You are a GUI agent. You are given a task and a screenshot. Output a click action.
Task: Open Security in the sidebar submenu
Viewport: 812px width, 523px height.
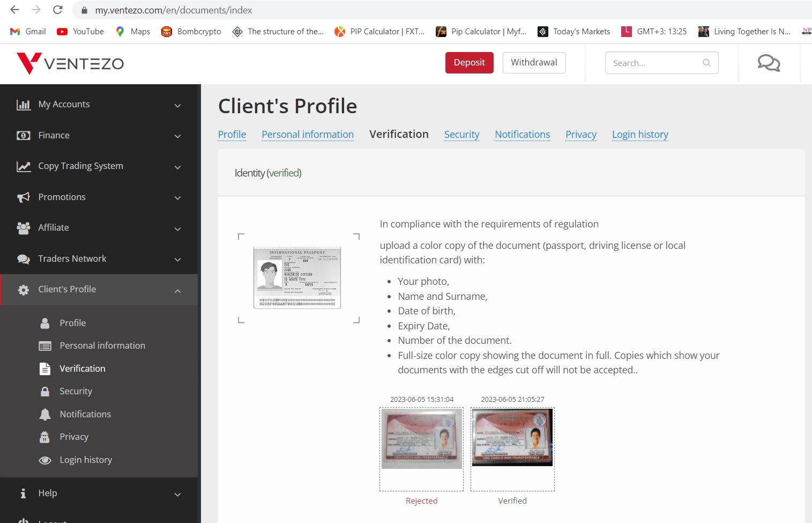(x=76, y=392)
